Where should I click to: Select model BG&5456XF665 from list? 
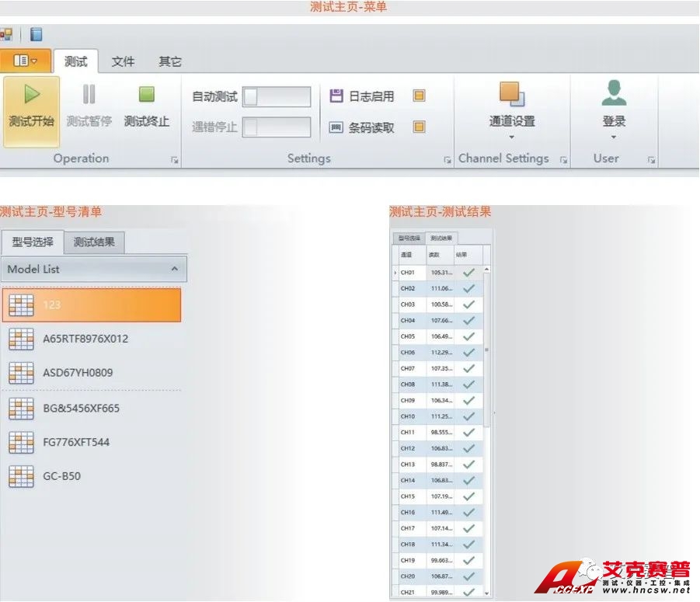click(81, 408)
